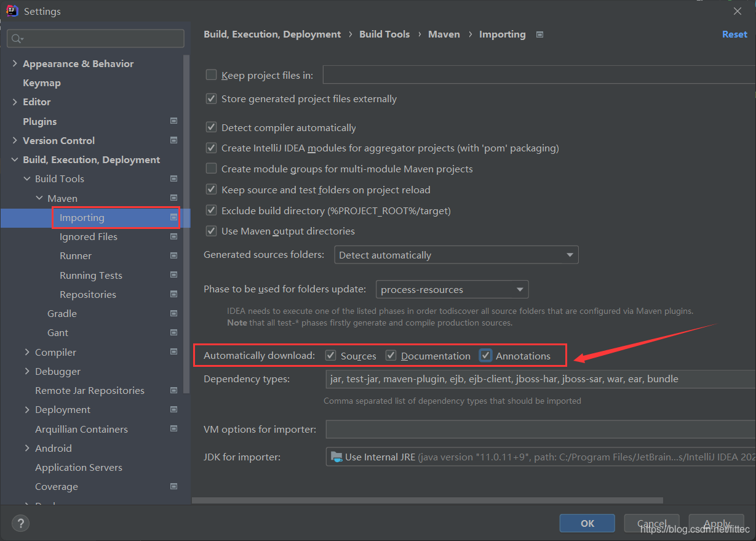Click Keep project files in path field
This screenshot has height=541, width=756.
coord(539,75)
